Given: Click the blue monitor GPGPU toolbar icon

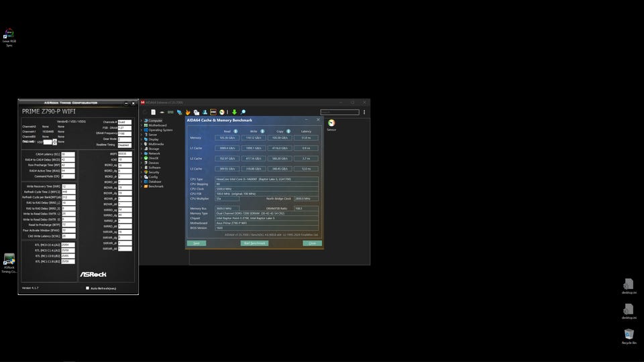Looking at the screenshot, I should (x=180, y=112).
